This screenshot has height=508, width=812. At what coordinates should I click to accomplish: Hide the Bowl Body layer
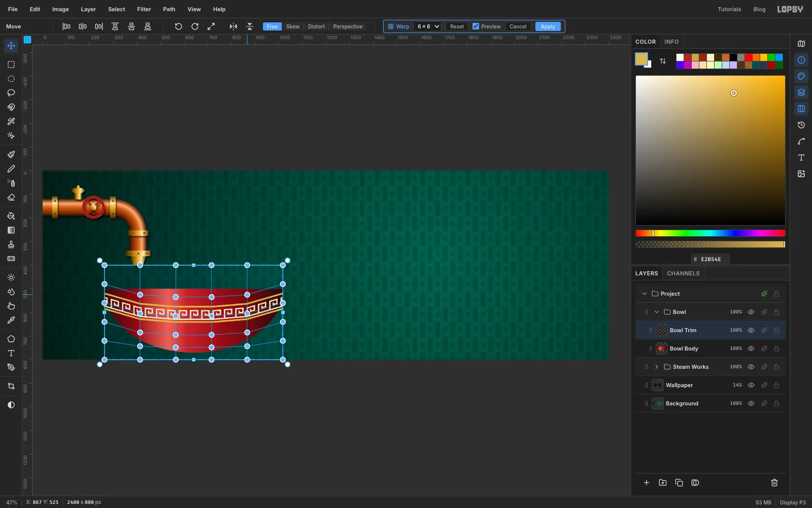tap(751, 348)
